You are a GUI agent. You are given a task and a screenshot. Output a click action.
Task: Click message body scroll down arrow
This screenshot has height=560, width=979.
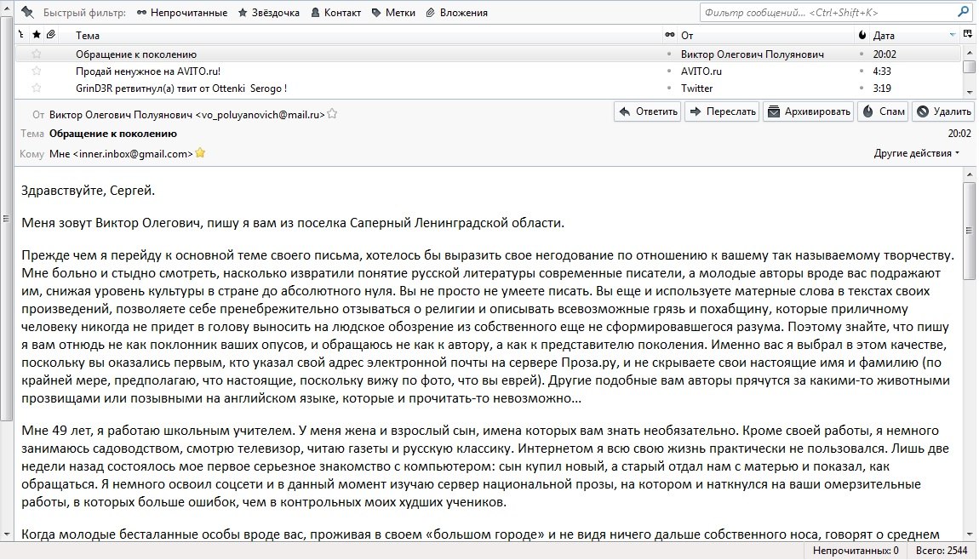pyautogui.click(x=969, y=534)
